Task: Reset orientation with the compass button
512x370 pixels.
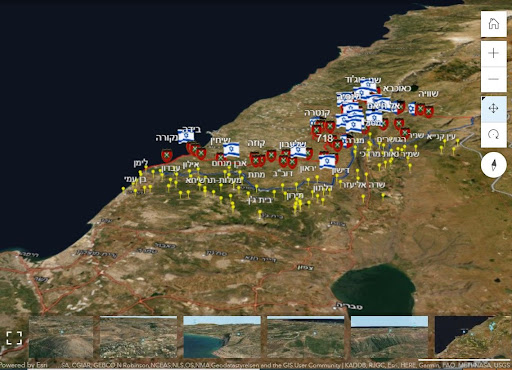Action: [494, 165]
